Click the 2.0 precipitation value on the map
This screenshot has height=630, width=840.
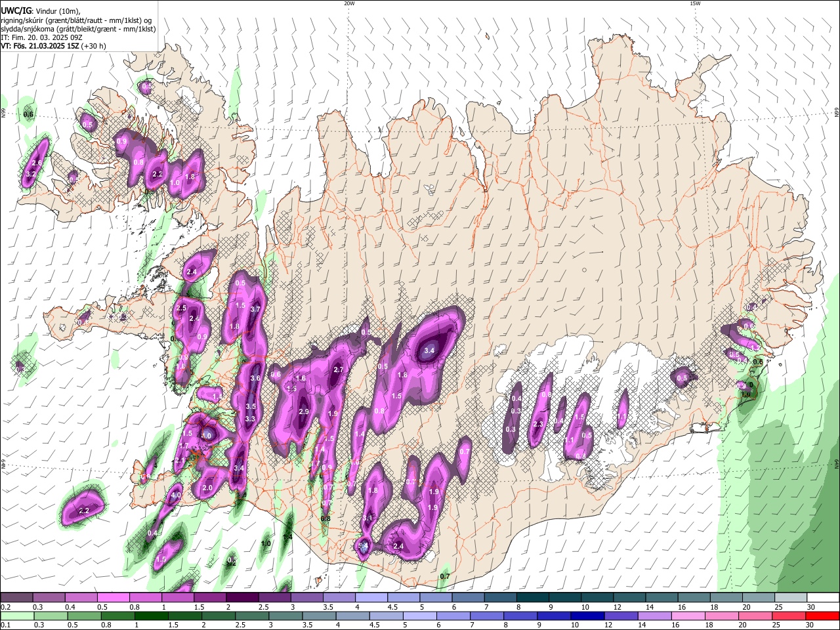tap(207, 488)
